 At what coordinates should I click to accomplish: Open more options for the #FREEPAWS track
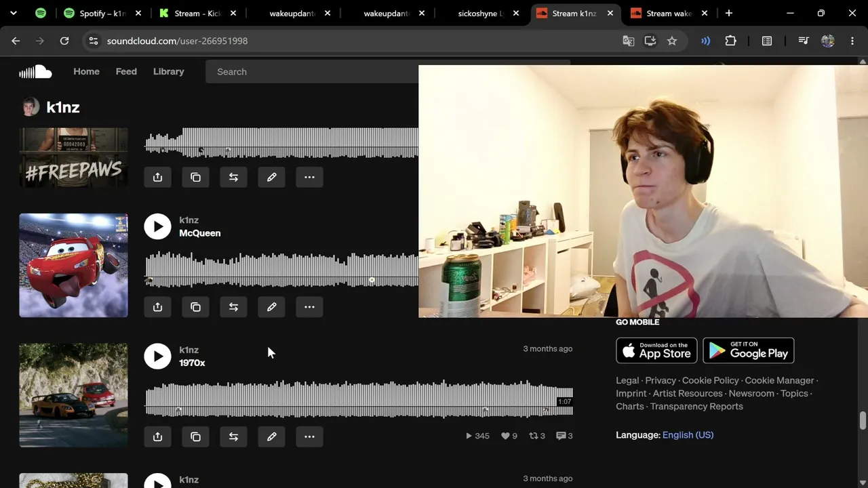tap(309, 177)
